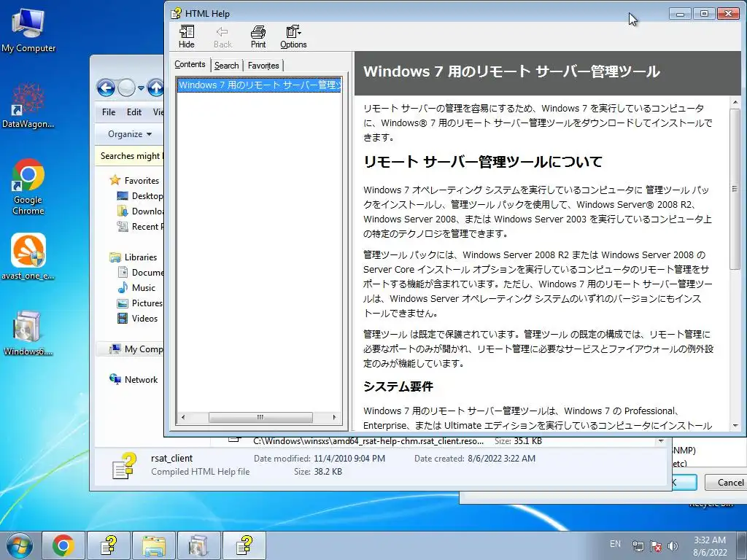Open the Organize dropdown in Explorer
Screen dimensions: 747x560
(130, 134)
